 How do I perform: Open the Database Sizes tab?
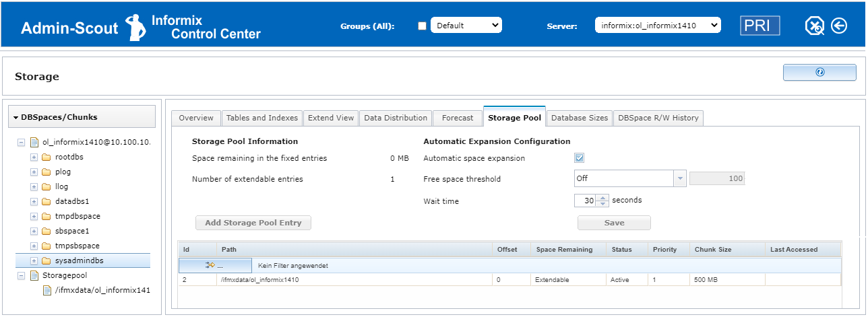(x=580, y=118)
